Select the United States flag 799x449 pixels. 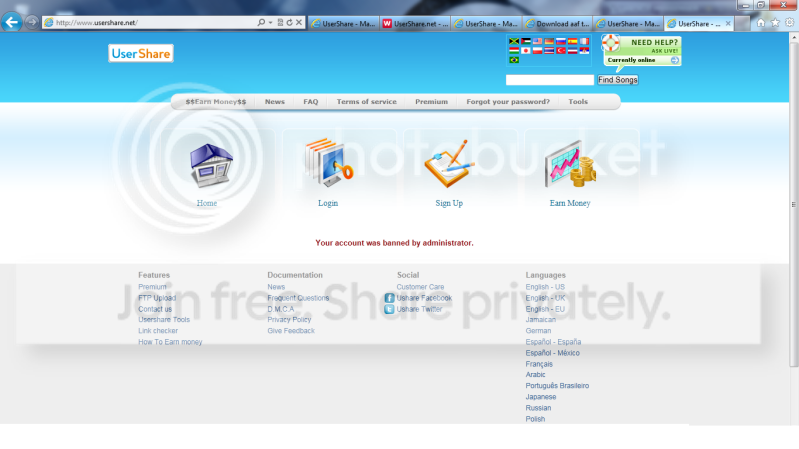click(x=538, y=41)
